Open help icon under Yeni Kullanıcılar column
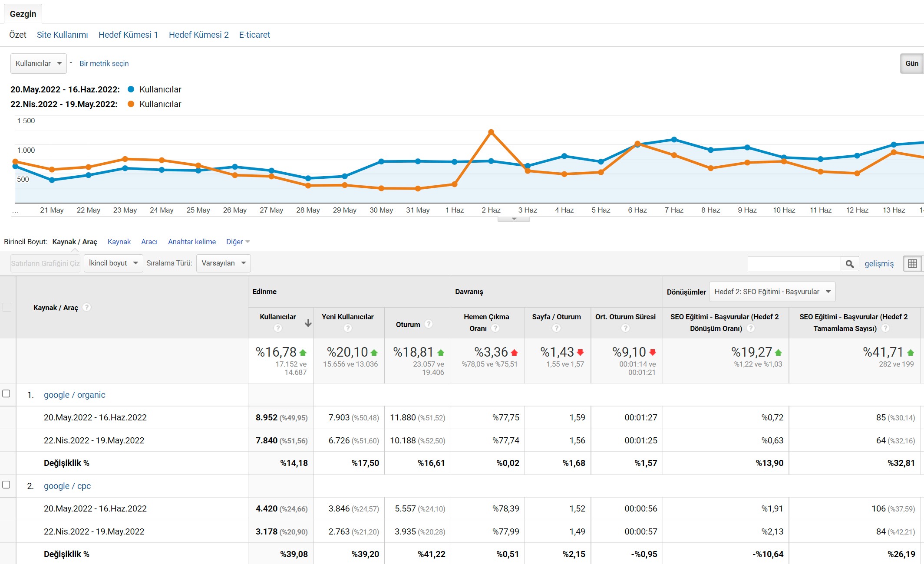This screenshot has height=564, width=924. point(347,328)
